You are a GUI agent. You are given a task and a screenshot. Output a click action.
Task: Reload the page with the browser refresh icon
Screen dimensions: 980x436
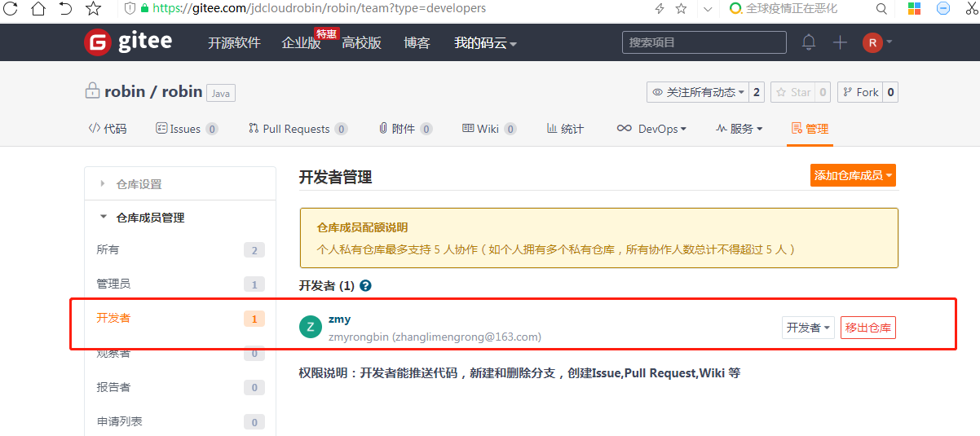tap(10, 9)
